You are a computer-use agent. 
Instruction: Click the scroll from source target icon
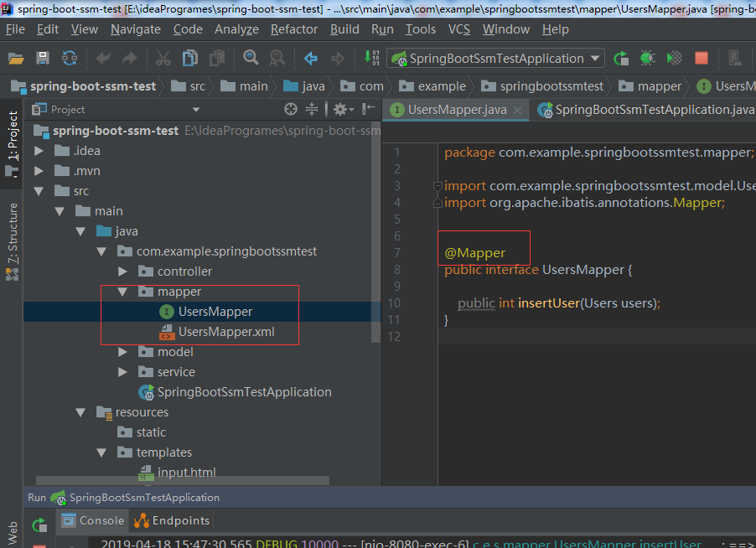pyautogui.click(x=290, y=110)
